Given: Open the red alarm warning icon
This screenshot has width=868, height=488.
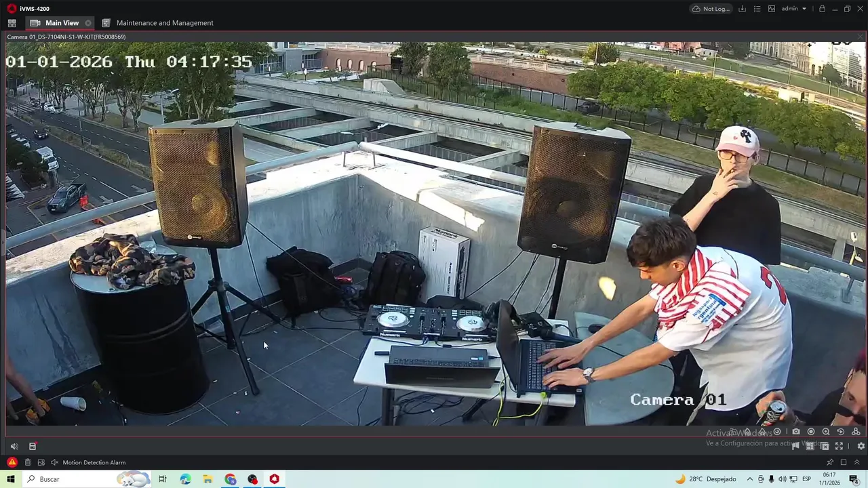Looking at the screenshot, I should [12, 462].
